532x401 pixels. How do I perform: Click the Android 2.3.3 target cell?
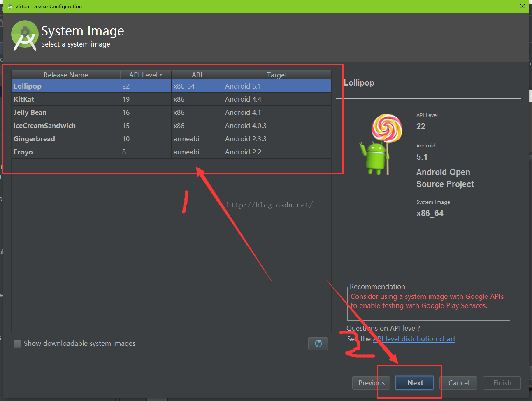(x=277, y=139)
